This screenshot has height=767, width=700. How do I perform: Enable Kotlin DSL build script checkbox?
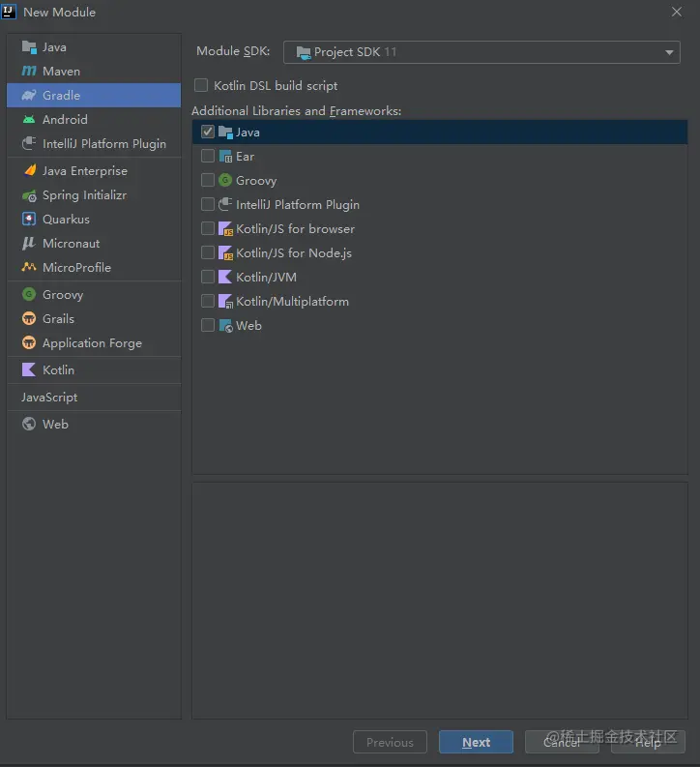pyautogui.click(x=201, y=86)
